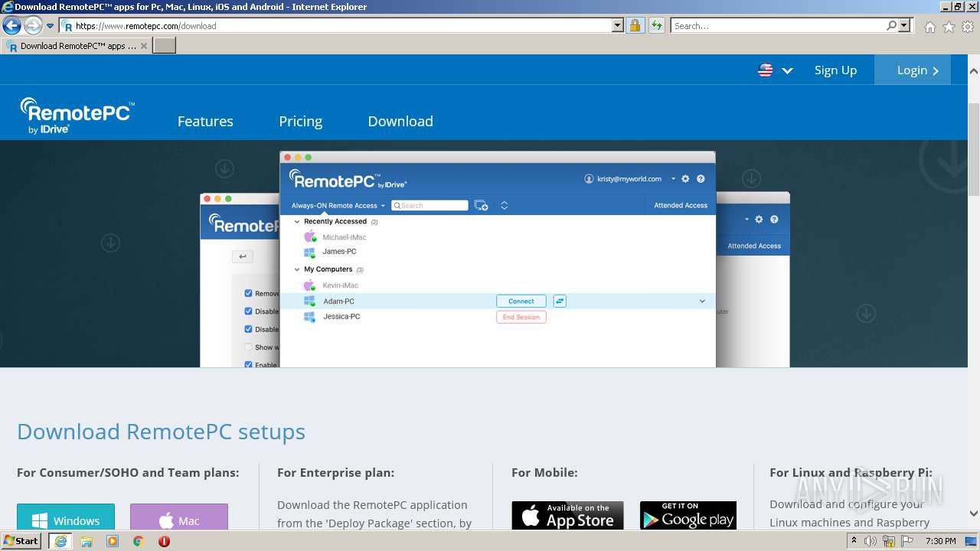The width and height of the screenshot is (980, 551).
Task: Open the Always-ON Remote Access dropdown
Action: 338,205
